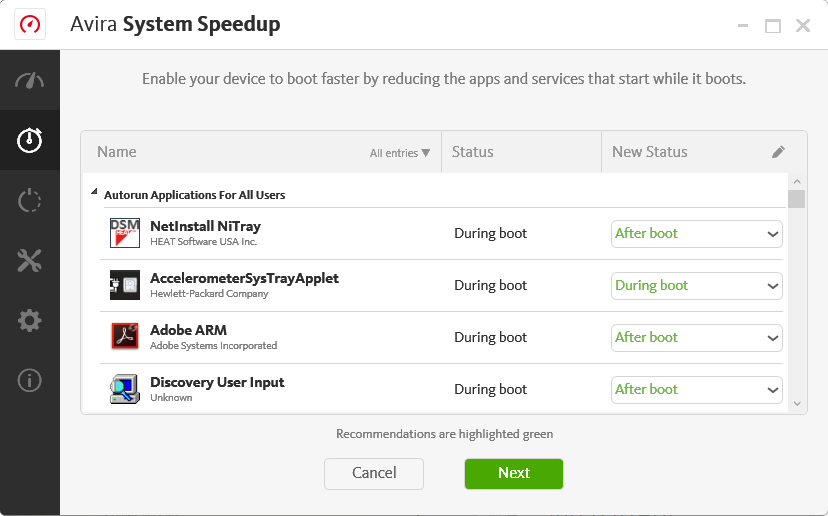Close the Avira System Speedup window

[803, 25]
